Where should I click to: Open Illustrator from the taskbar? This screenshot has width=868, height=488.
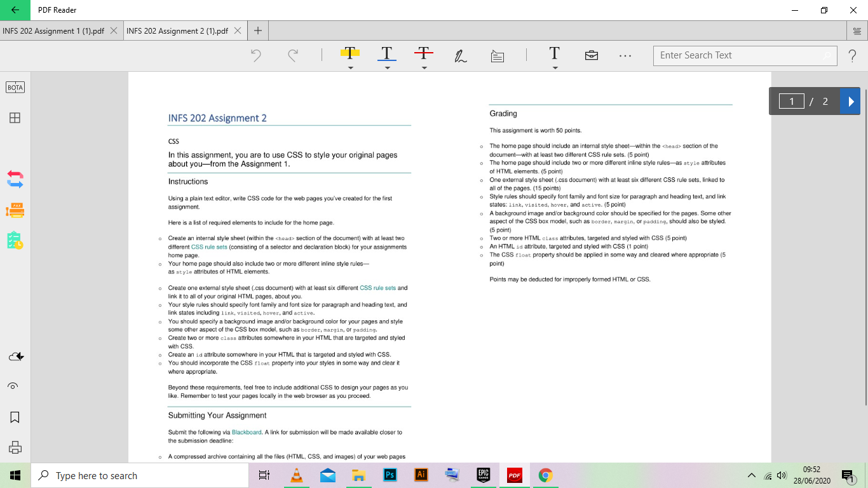coord(421,475)
